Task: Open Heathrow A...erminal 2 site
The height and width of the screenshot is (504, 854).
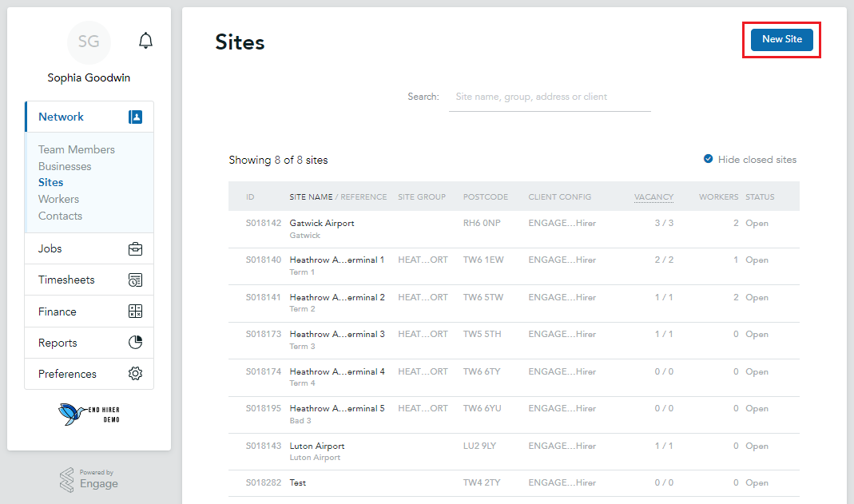Action: tap(337, 297)
